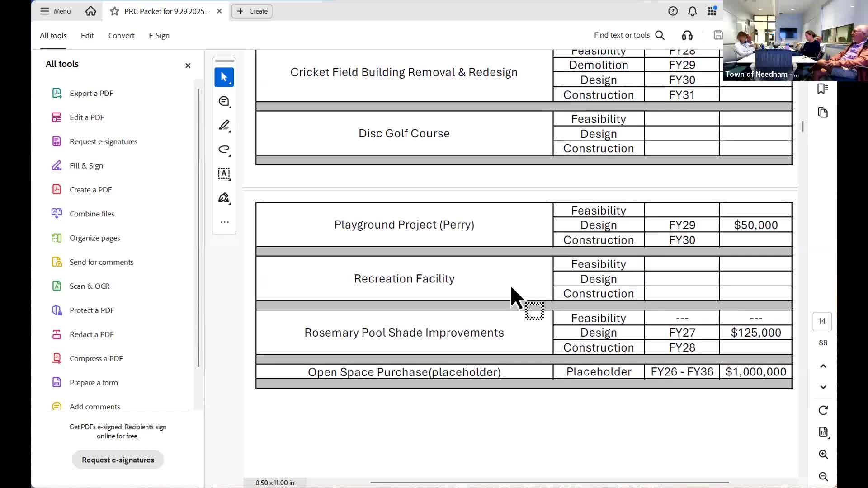Select the freehand draw loop tool
Image resolution: width=868 pixels, height=488 pixels.
224,150
